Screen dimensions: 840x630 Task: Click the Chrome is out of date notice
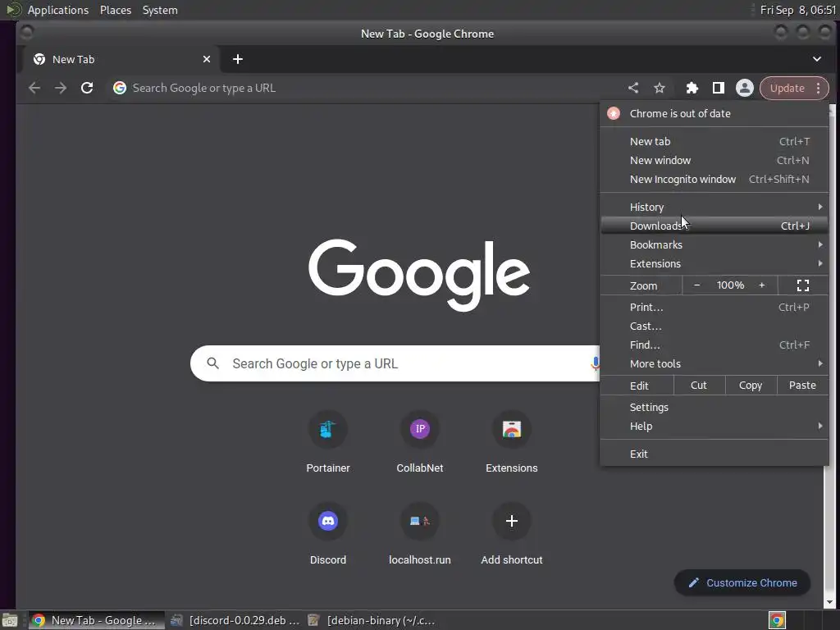click(714, 113)
